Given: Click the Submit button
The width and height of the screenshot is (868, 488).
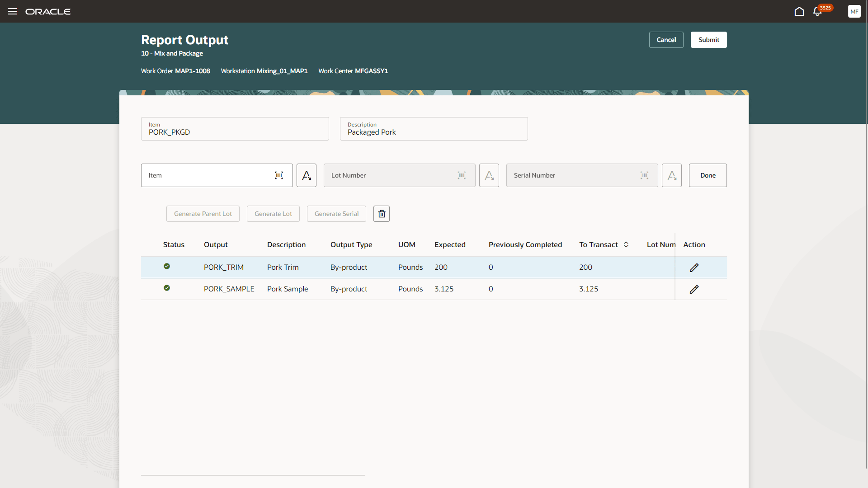Looking at the screenshot, I should tap(708, 40).
